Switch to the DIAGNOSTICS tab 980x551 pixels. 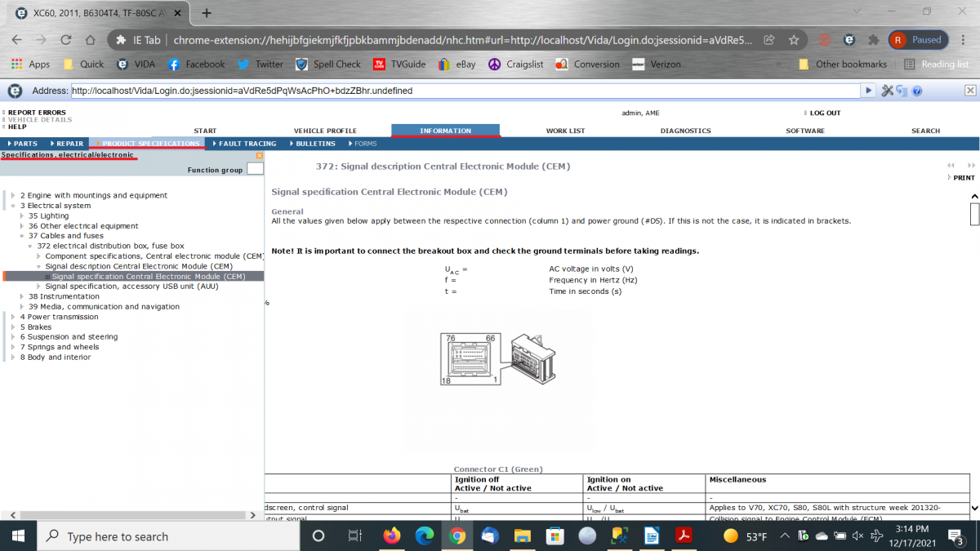pos(685,131)
